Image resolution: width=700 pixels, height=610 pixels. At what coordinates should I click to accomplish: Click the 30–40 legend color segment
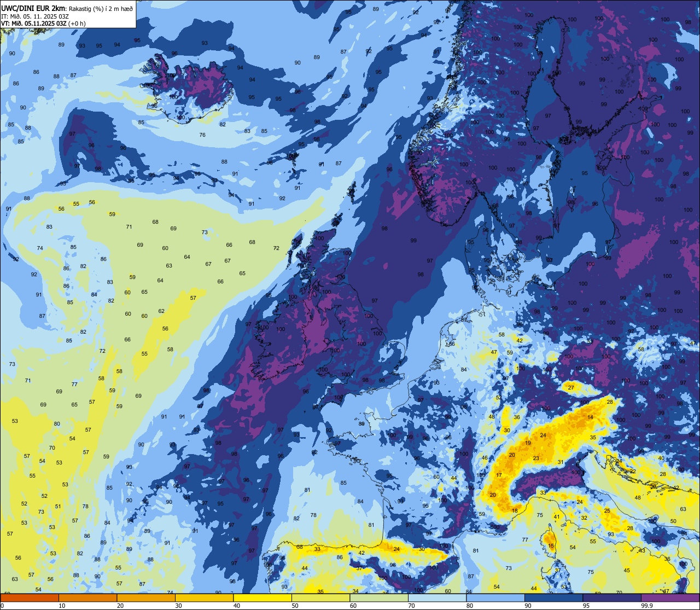pyautogui.click(x=204, y=597)
